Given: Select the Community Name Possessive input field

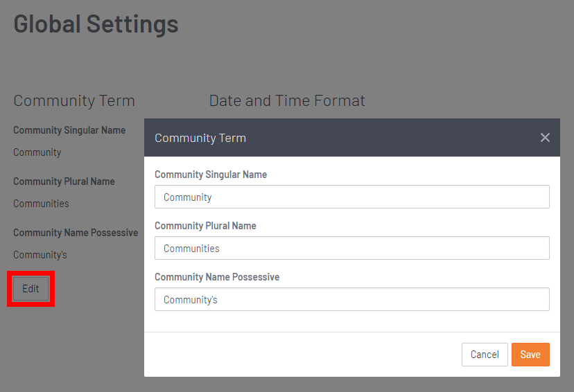Looking at the screenshot, I should pos(351,299).
